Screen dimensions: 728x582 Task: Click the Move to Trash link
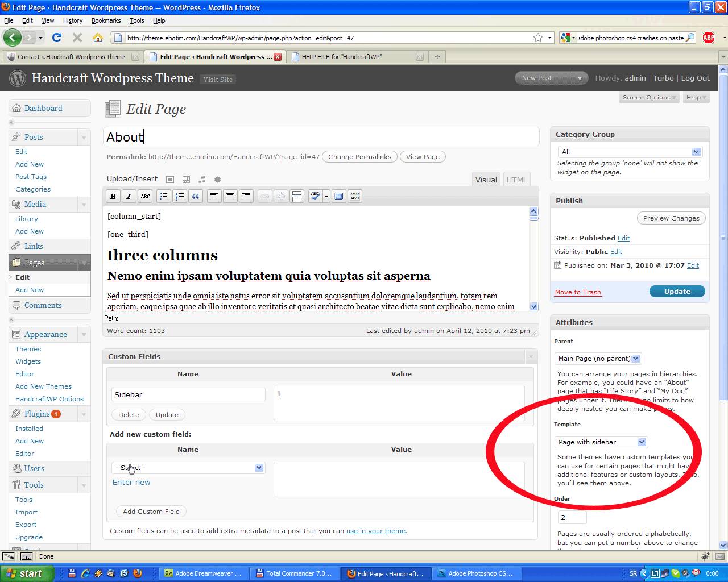click(x=578, y=292)
